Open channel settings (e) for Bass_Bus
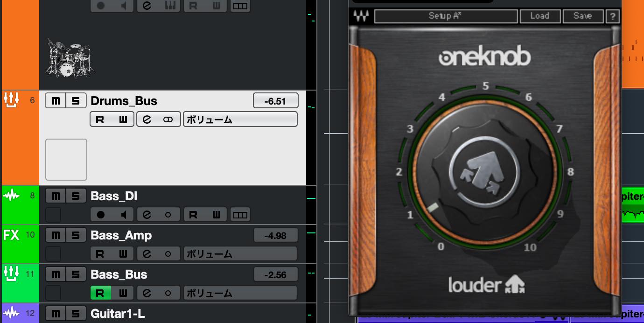This screenshot has height=323, width=644. click(147, 293)
